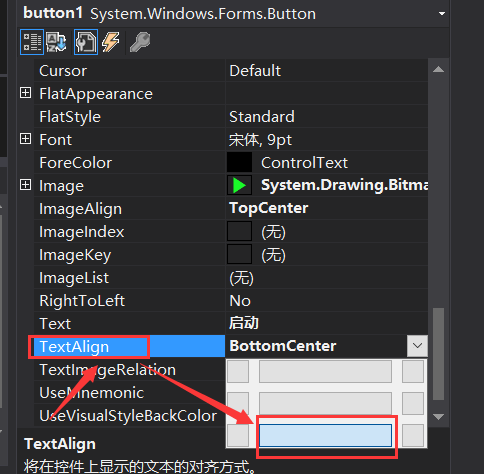Viewport: 484px width, 474px height.
Task: Click the FlatStyle value Standard
Action: (x=262, y=117)
